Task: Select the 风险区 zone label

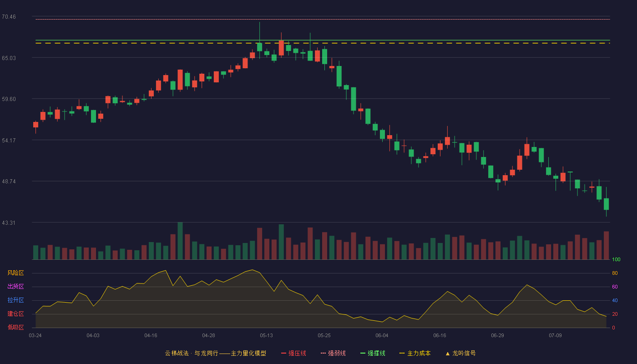Action: click(15, 273)
